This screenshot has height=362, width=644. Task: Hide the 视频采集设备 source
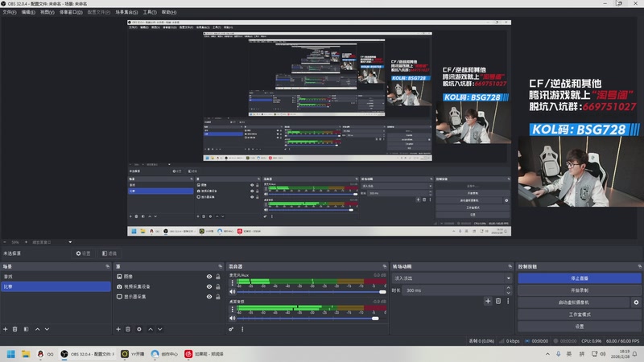[x=209, y=286]
